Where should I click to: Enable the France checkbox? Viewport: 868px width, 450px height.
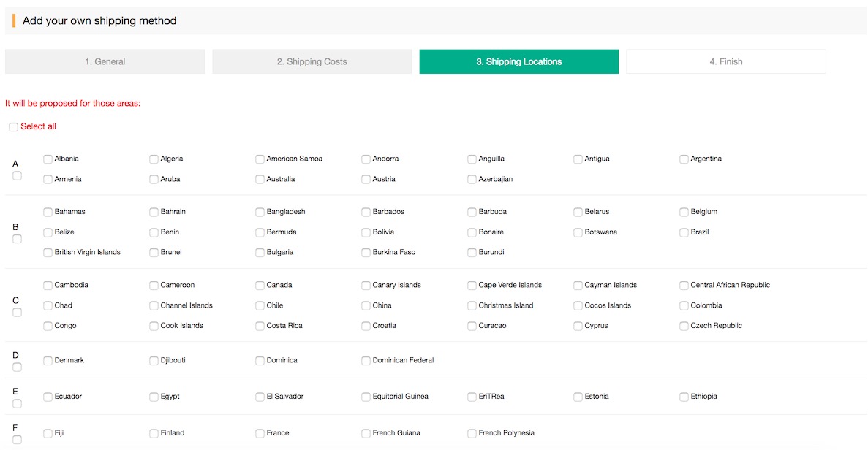(x=260, y=434)
